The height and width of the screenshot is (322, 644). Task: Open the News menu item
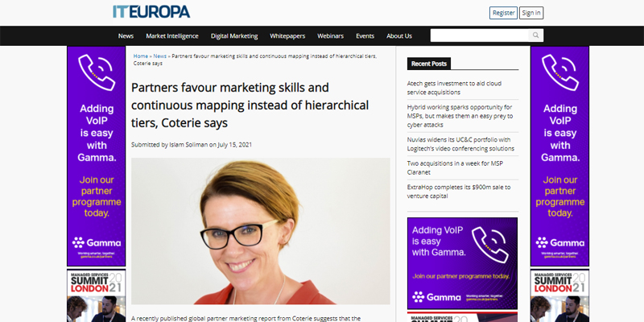[126, 36]
